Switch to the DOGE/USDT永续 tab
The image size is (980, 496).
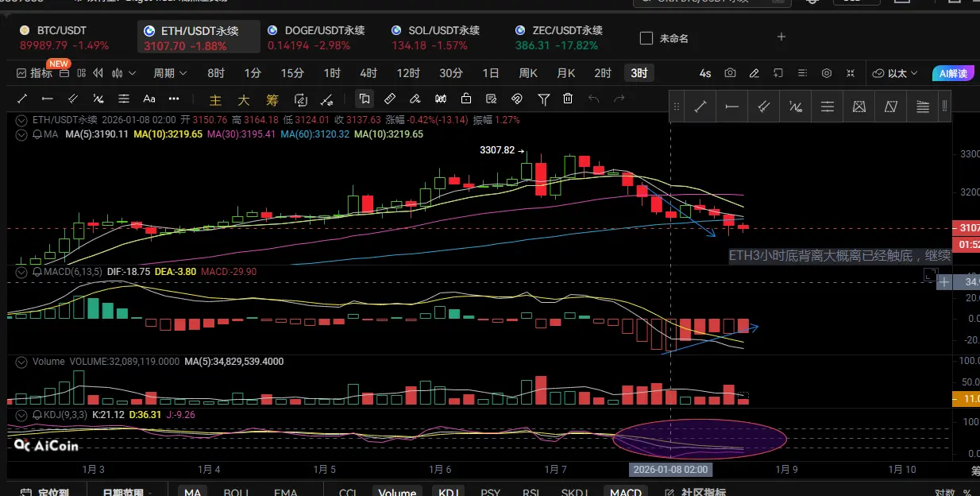316,37
